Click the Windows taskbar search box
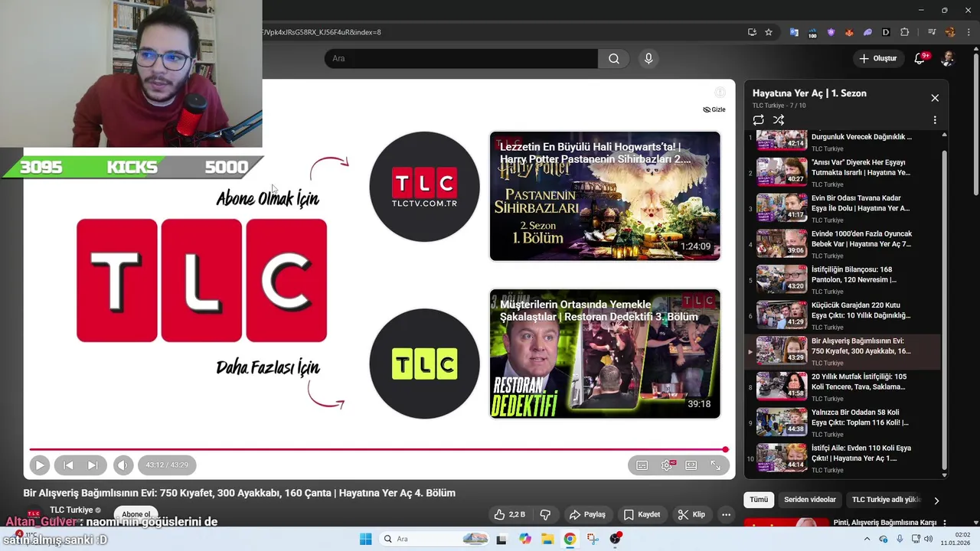Viewport: 980px width, 551px height. [x=434, y=539]
